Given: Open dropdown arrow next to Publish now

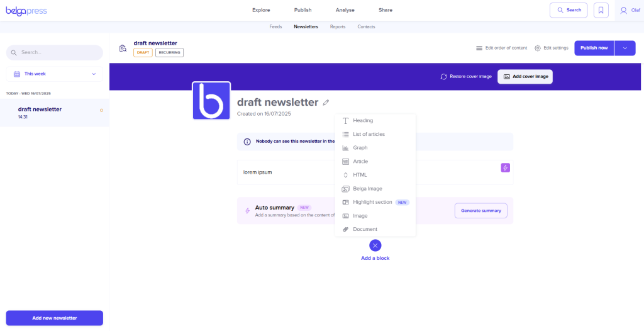Looking at the screenshot, I should tap(625, 48).
